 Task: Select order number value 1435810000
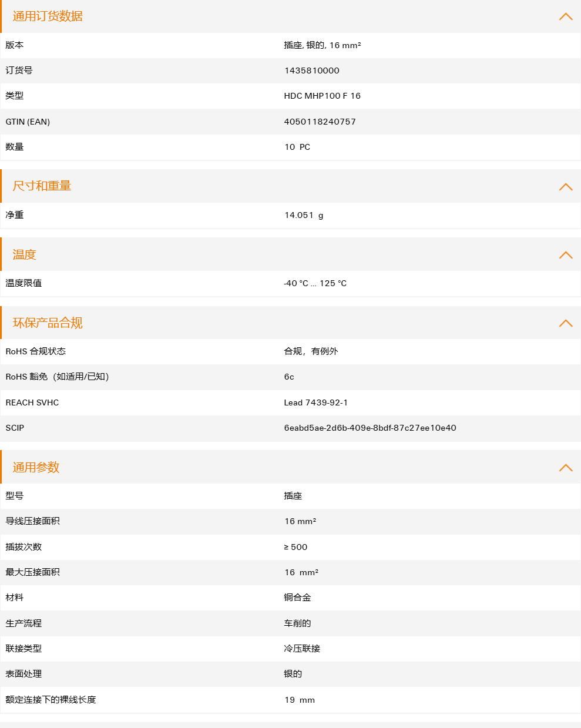point(312,71)
